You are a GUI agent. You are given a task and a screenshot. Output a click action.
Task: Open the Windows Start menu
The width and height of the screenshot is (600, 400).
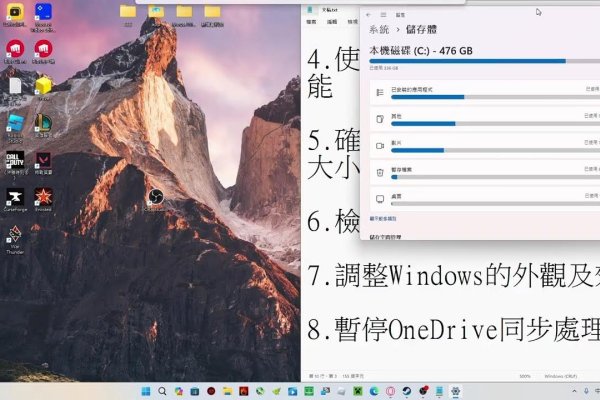[x=146, y=391]
